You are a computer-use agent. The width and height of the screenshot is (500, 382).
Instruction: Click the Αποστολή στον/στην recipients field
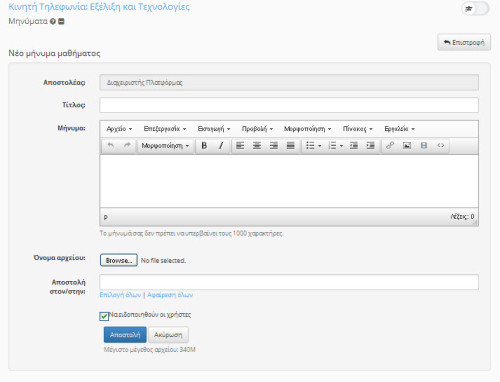coord(289,282)
